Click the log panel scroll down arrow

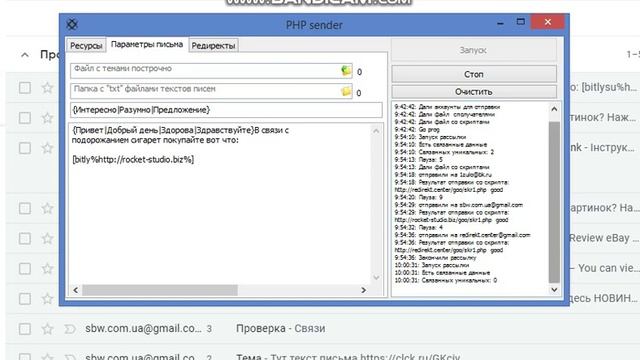pyautogui.click(x=554, y=289)
